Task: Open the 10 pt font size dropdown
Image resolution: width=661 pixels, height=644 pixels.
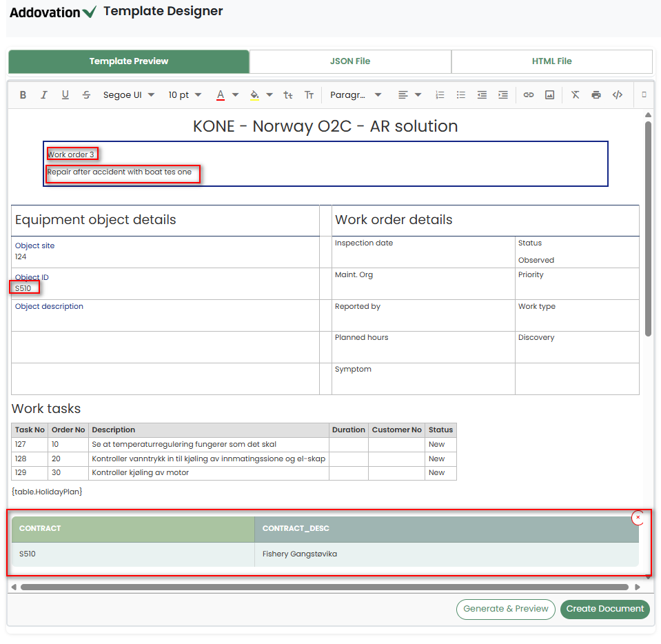Action: (185, 95)
